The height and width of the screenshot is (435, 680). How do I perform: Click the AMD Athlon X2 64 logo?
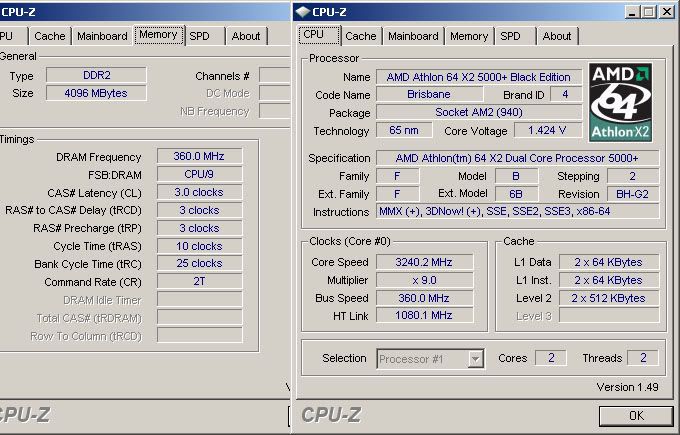620,102
